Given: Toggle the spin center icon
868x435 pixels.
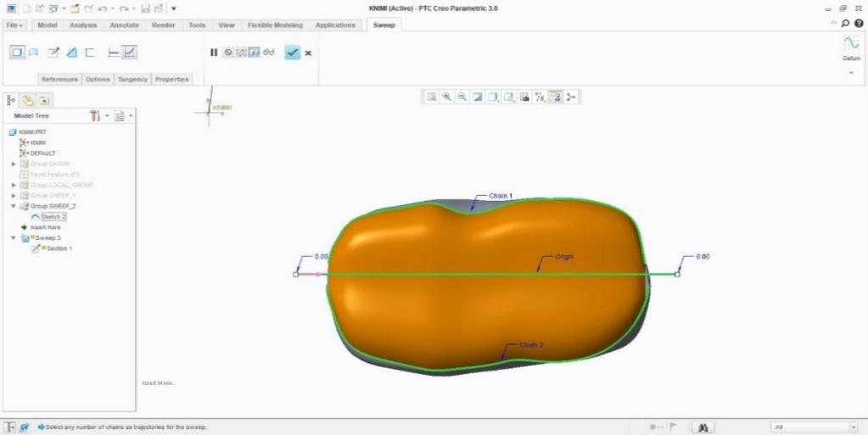Looking at the screenshot, I should (571, 97).
